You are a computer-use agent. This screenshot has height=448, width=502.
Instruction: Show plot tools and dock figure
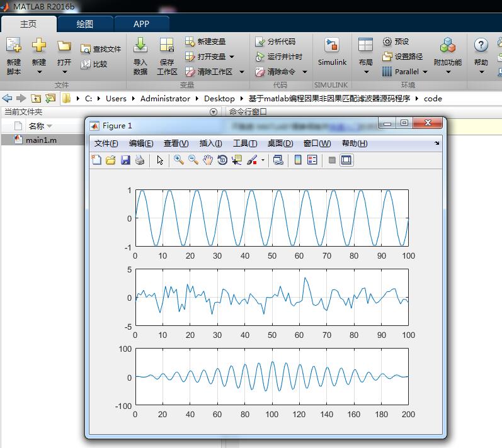coord(346,160)
